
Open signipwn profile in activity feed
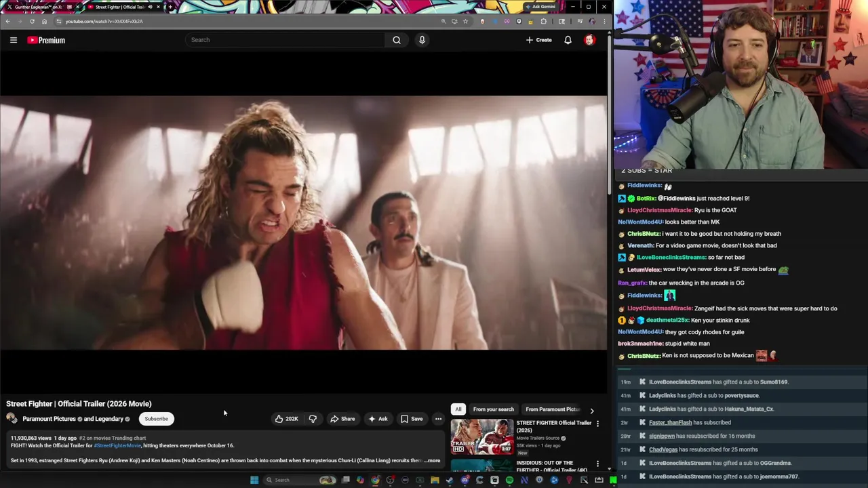[x=662, y=436]
